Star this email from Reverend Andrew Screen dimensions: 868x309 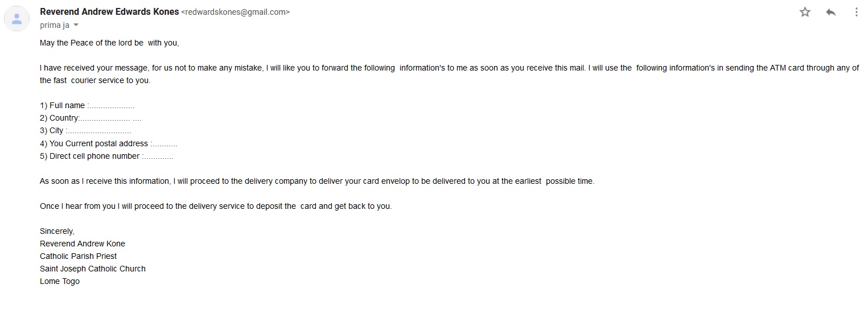coord(805,12)
